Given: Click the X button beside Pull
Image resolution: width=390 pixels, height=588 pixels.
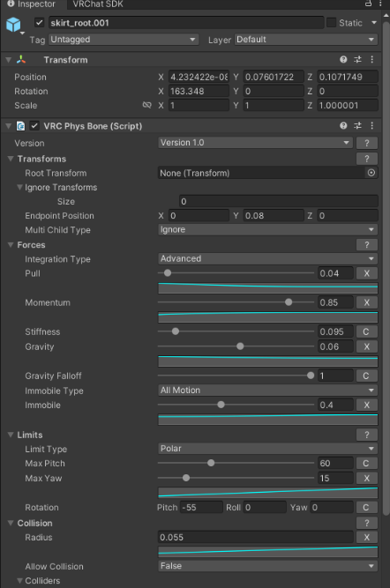Looking at the screenshot, I should pos(367,273).
